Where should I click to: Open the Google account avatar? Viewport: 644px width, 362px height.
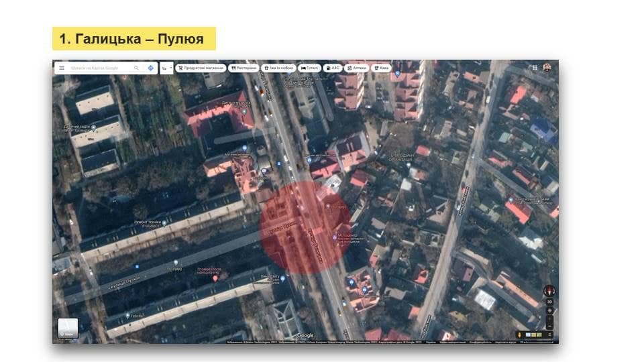(547, 67)
